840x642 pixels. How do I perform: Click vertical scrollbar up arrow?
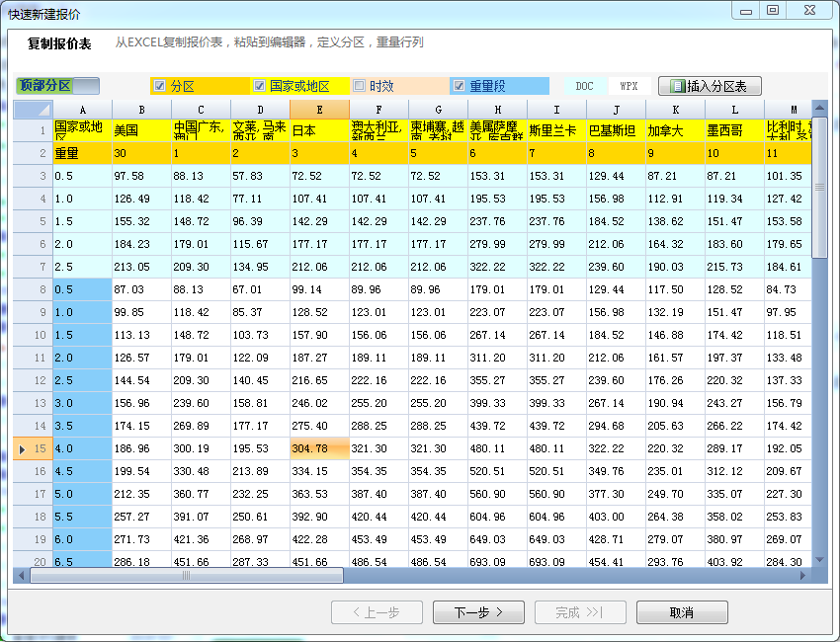819,108
